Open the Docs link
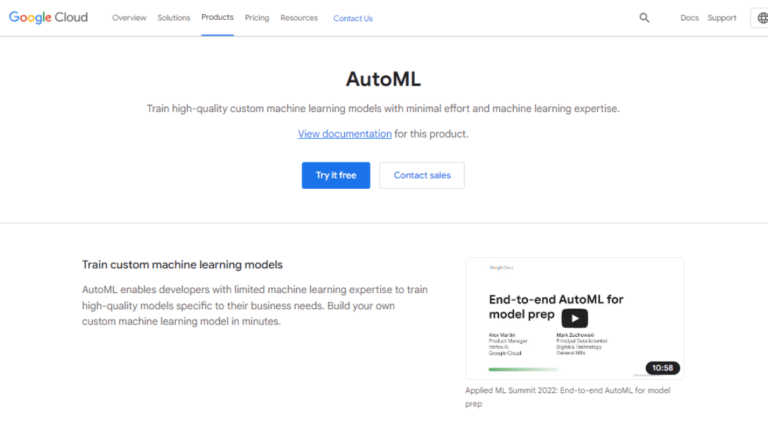The height and width of the screenshot is (434, 768). coord(689,18)
